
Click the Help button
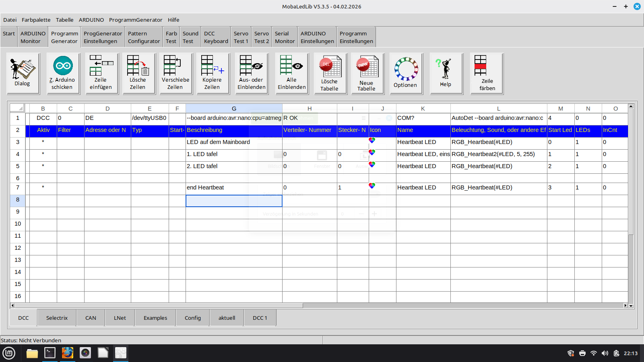pos(446,73)
